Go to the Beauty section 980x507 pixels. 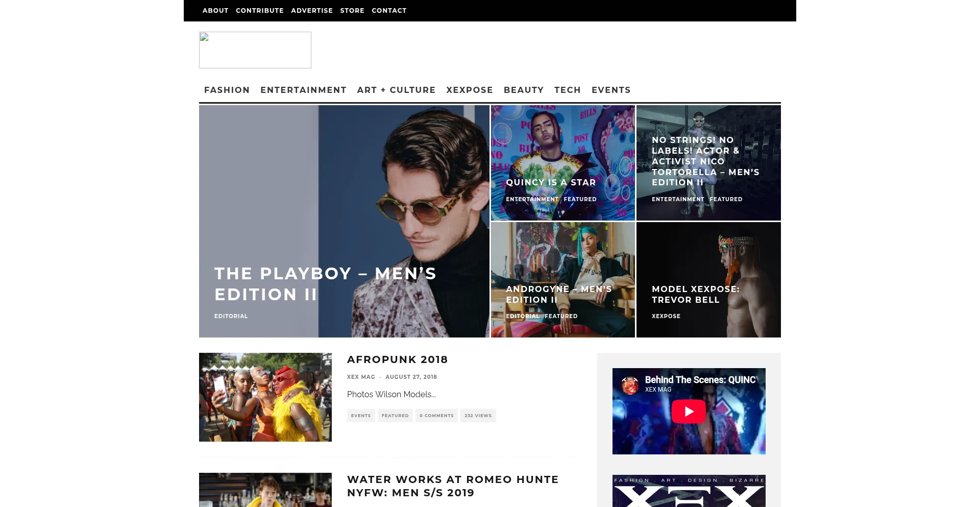pos(524,90)
